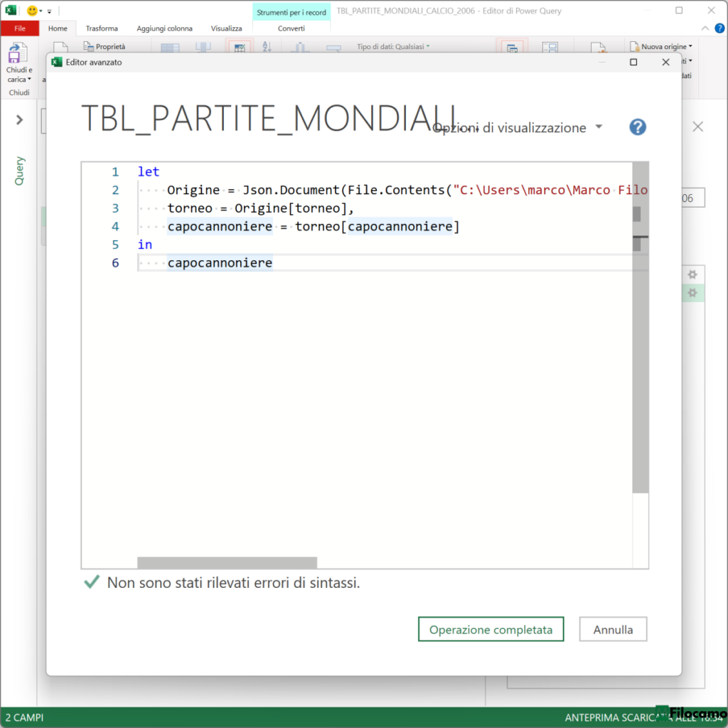This screenshot has height=728, width=728.
Task: Click line number 4 in the gutter
Action: click(115, 226)
